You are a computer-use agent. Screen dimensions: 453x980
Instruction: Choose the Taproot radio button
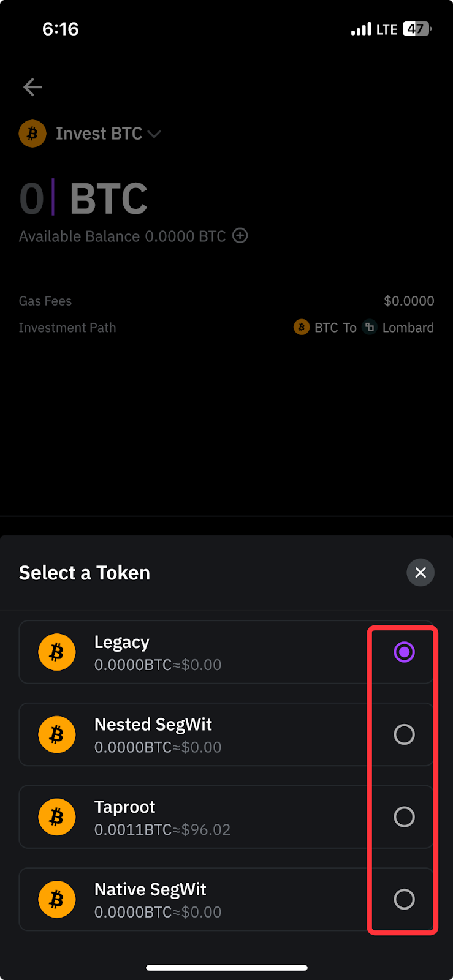(x=404, y=817)
